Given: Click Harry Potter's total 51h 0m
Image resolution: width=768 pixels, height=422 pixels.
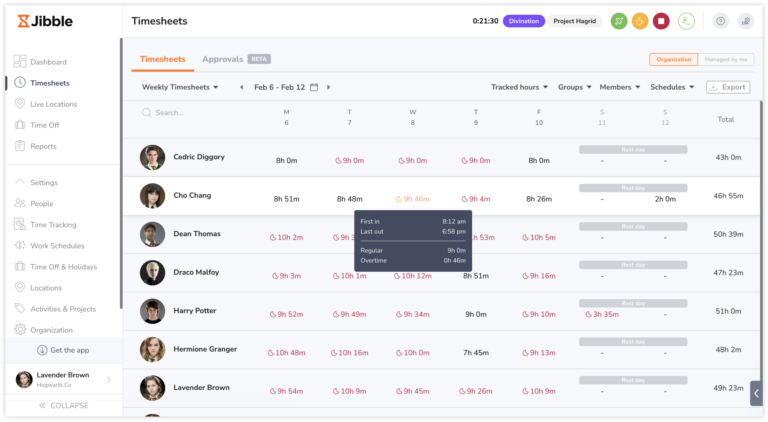Looking at the screenshot, I should 728,311.
